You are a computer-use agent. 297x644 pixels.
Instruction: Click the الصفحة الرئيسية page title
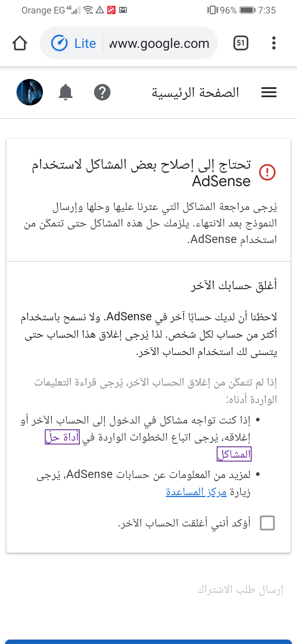(x=195, y=92)
